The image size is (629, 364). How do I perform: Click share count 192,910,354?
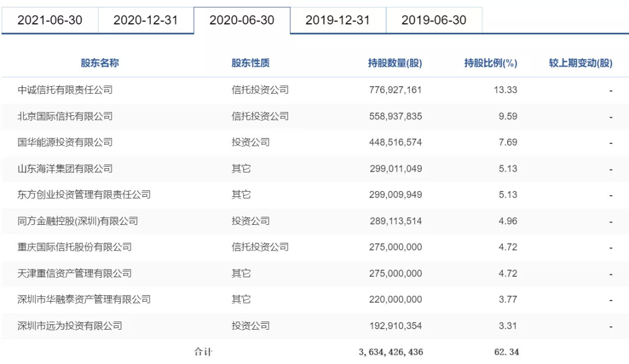396,326
